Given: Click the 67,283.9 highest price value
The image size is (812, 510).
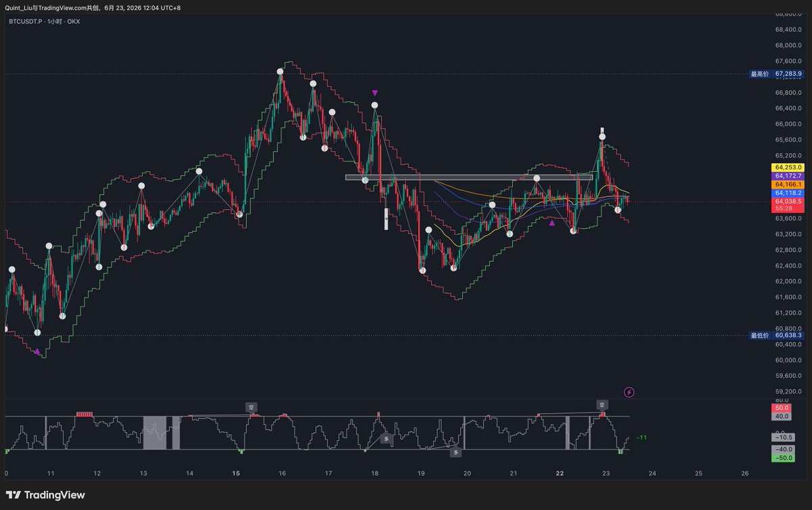Looking at the screenshot, I should tap(788, 74).
